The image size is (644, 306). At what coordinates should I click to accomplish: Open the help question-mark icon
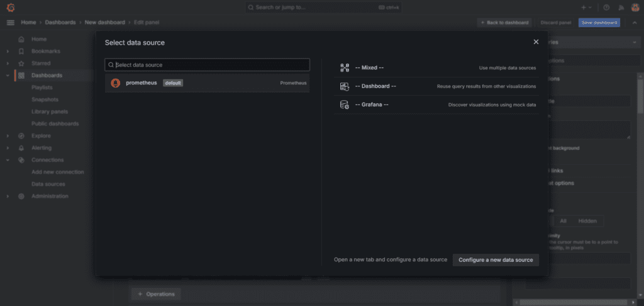pyautogui.click(x=606, y=8)
